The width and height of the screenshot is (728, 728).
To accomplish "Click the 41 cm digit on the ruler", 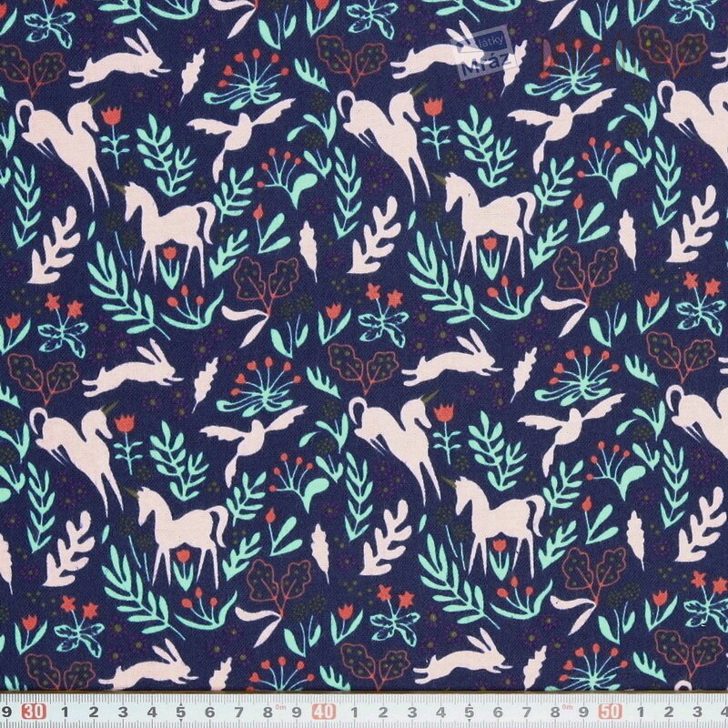I will pyautogui.click(x=353, y=710).
